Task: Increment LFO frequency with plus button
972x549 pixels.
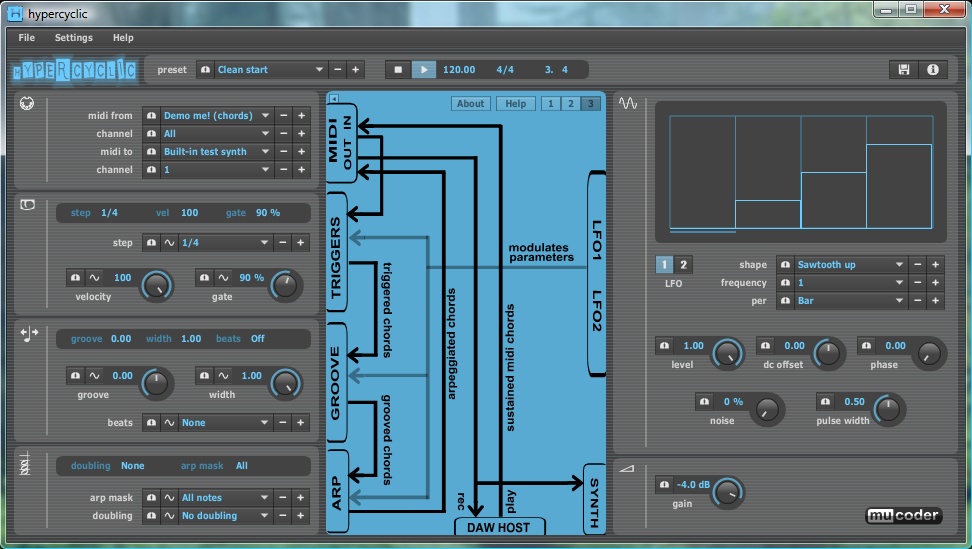Action: click(x=935, y=283)
